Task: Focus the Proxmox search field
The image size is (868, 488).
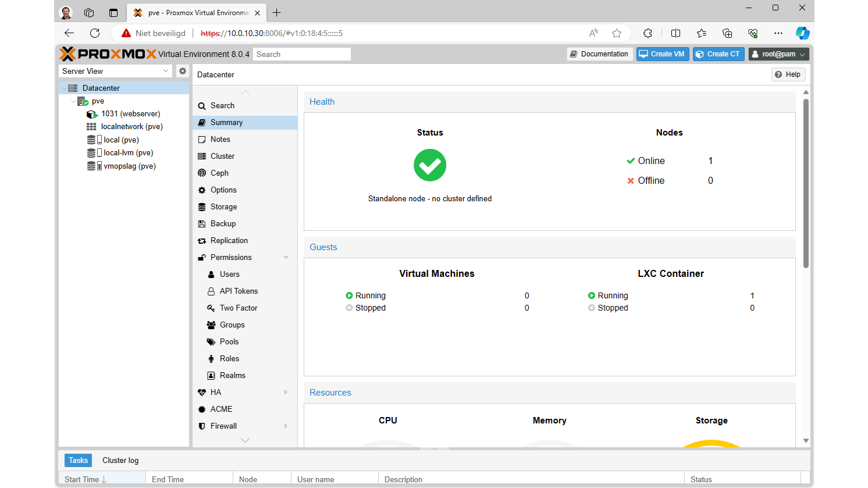Action: tap(302, 54)
